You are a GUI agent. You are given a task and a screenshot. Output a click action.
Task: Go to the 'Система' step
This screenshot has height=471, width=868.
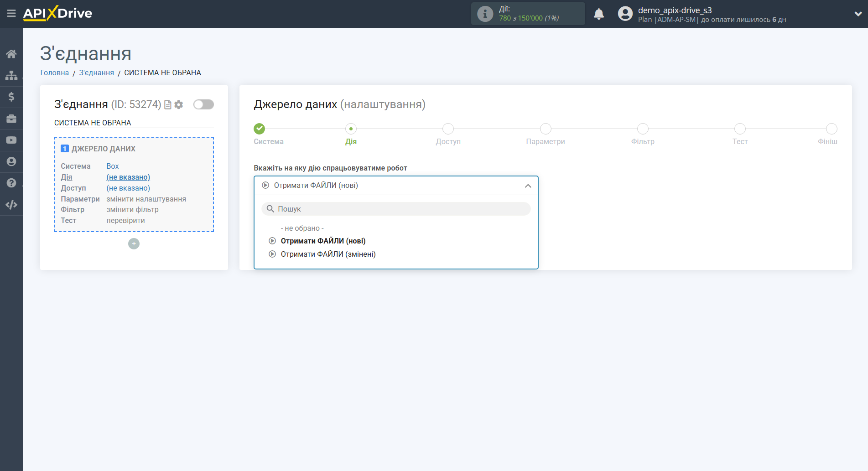click(260, 129)
